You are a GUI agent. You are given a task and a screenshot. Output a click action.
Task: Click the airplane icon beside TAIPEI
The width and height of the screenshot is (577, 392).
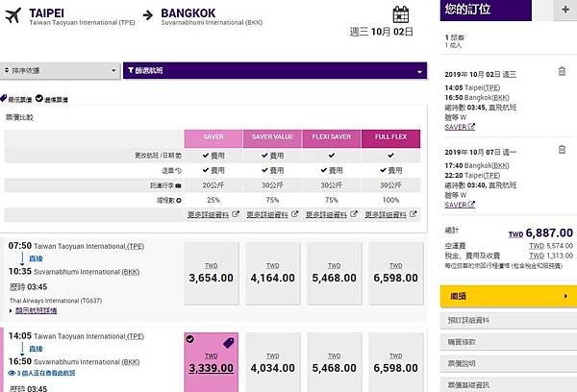(13, 15)
